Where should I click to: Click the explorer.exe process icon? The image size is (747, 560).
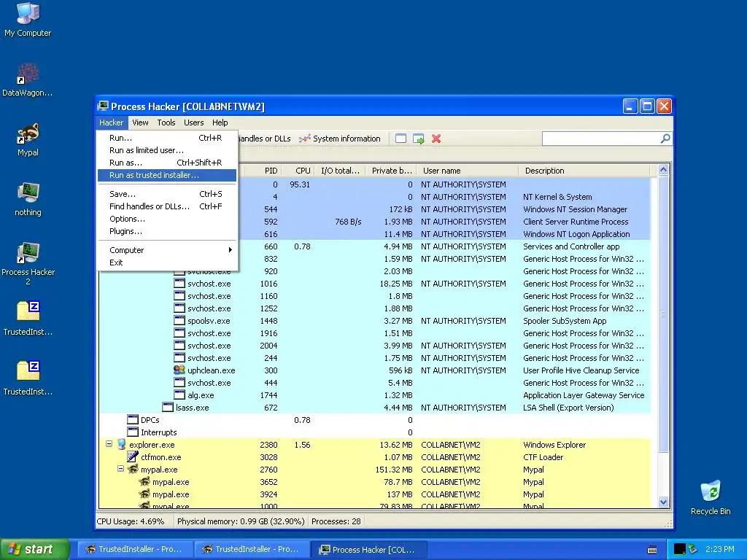coord(122,444)
